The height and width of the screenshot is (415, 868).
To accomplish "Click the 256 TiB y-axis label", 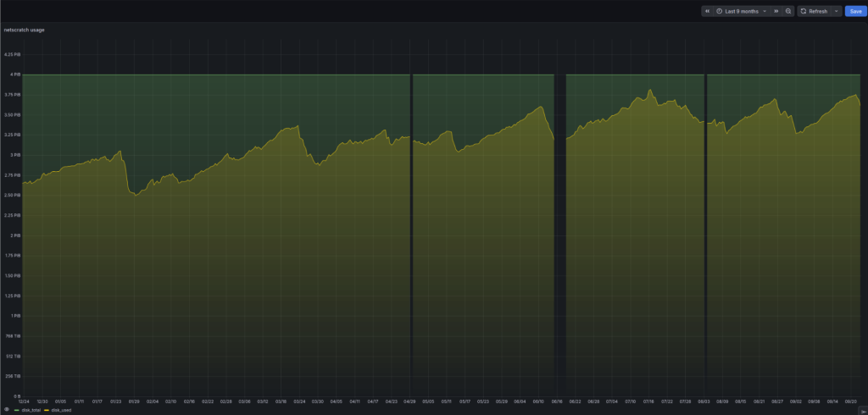I will 14,376.
